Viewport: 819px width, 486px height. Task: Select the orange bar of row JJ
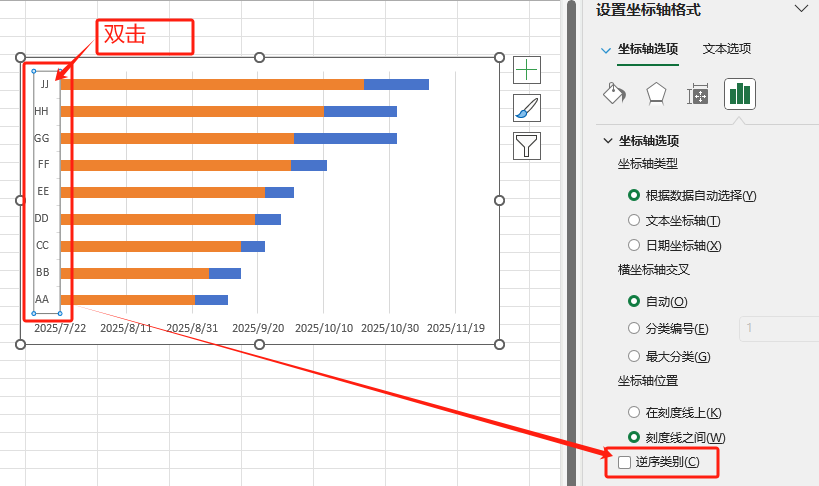click(212, 85)
